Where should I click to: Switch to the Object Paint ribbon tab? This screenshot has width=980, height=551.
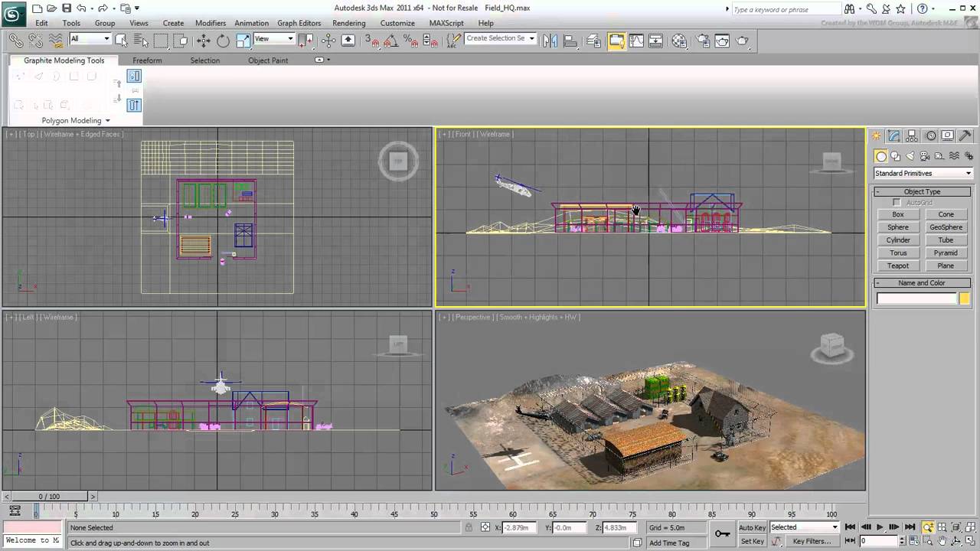(x=268, y=60)
